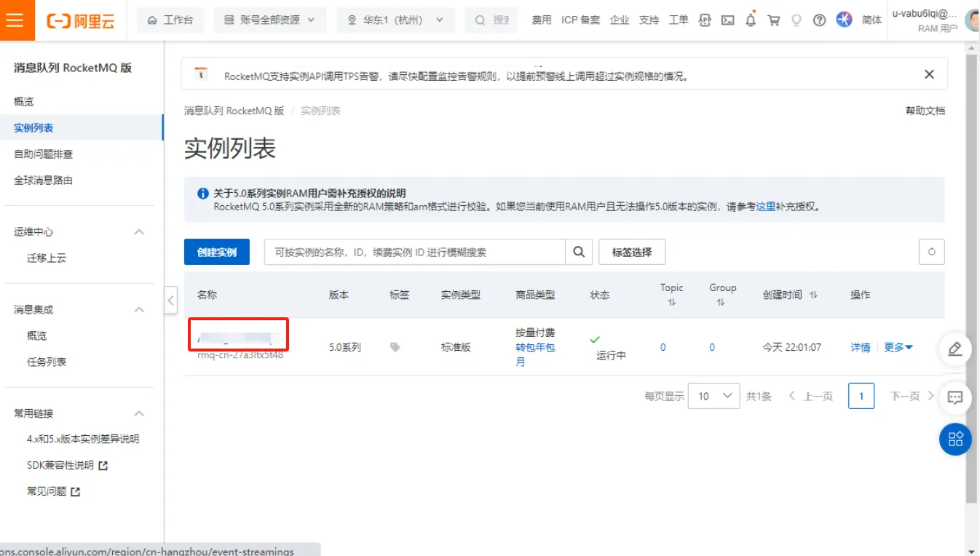The width and height of the screenshot is (980, 556).
Task: Click the announcement speaker icon
Action: coord(201,74)
